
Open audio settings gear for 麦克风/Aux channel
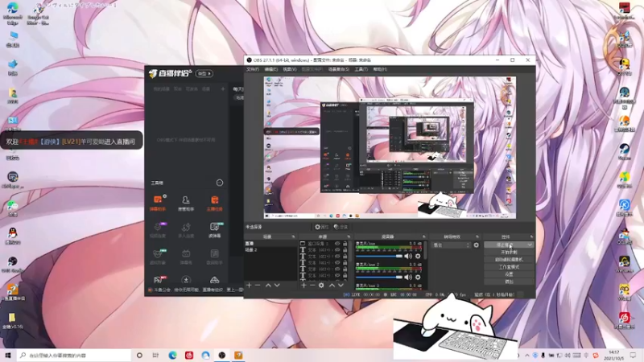click(418, 256)
